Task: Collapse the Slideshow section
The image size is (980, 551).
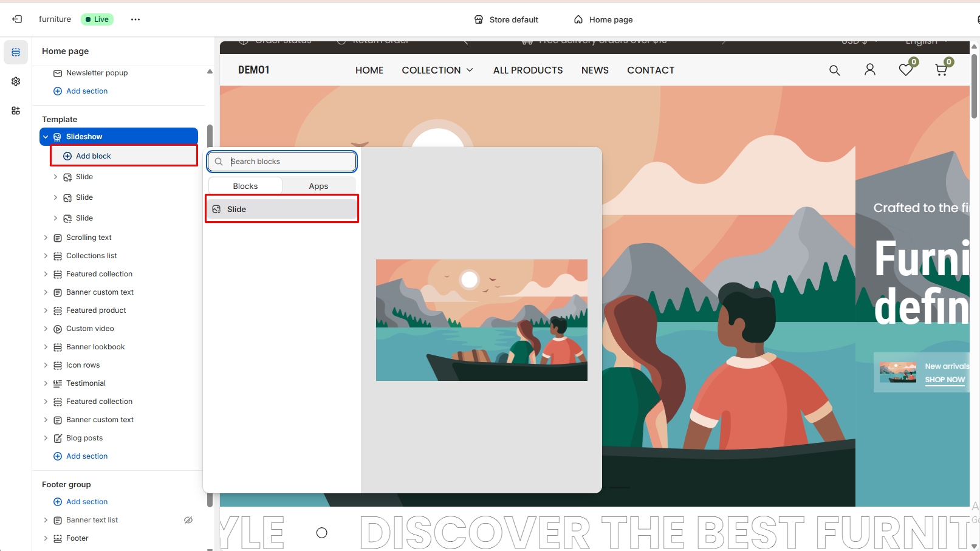Action: (x=46, y=137)
